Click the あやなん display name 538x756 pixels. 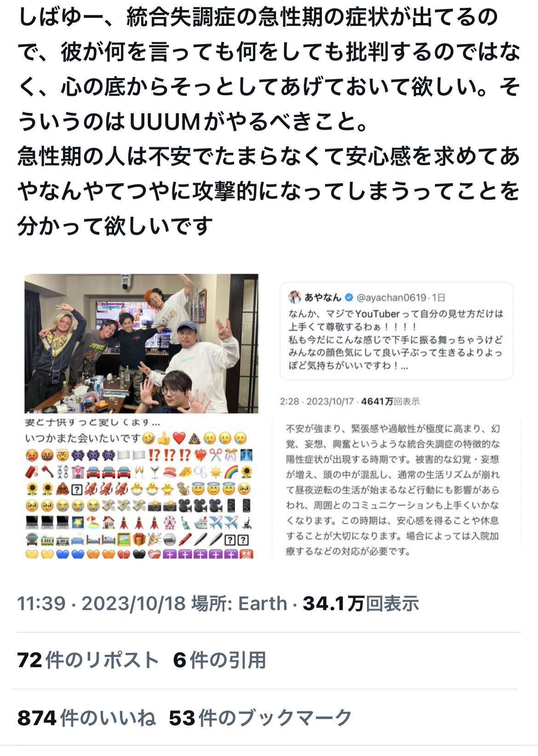pyautogui.click(x=323, y=298)
